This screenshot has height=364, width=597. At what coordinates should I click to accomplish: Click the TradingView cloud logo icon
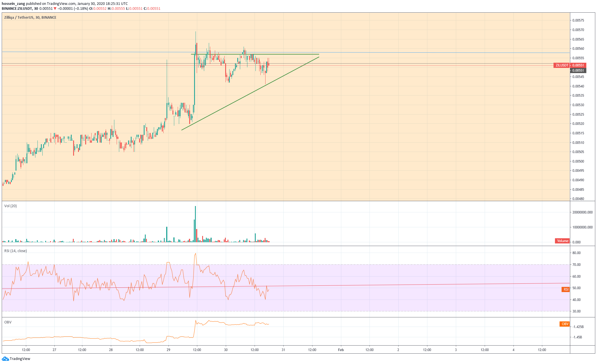5,359
